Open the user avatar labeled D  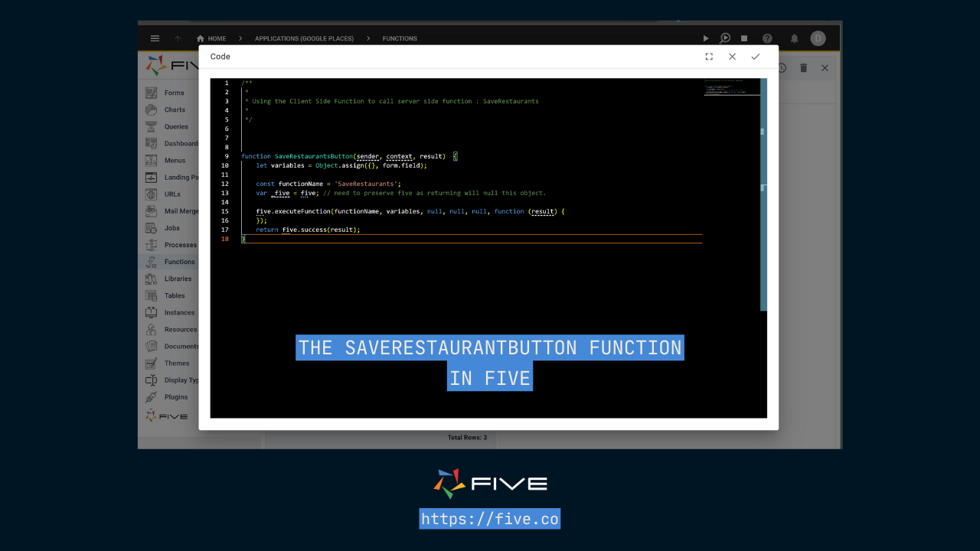pos(818,38)
